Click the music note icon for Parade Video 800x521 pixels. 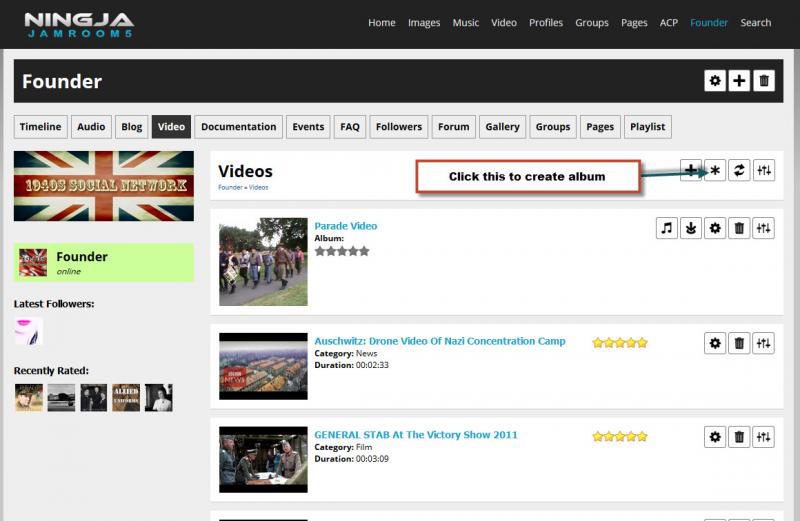[x=667, y=228]
